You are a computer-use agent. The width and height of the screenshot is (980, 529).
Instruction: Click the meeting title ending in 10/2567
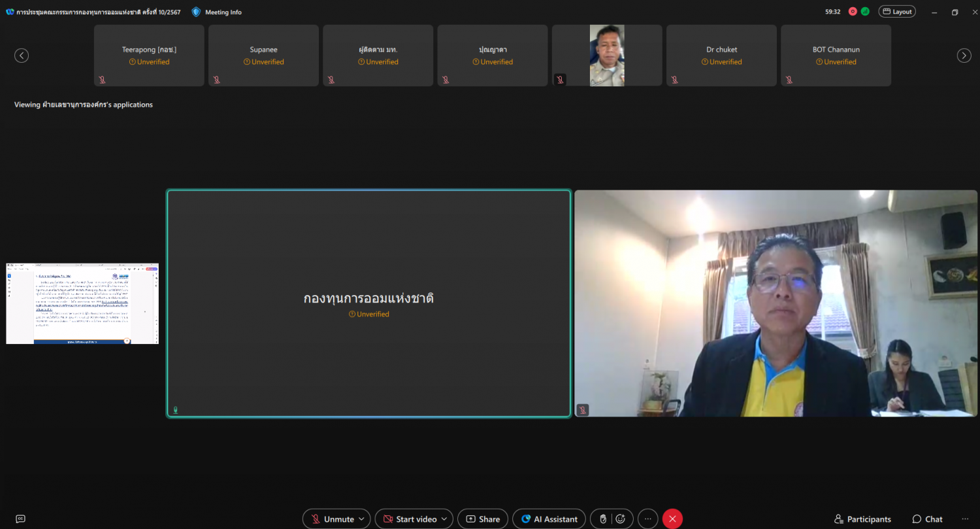[x=99, y=12]
